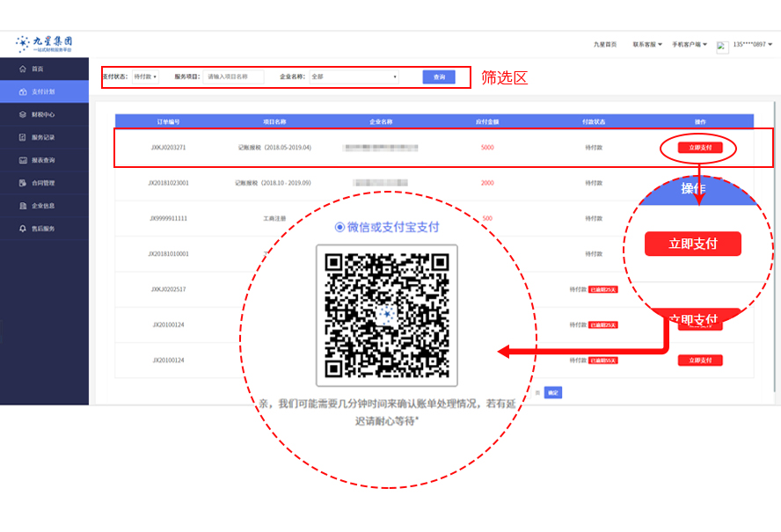Click the 项目名称 column header
This screenshot has height=532, width=781.
point(274,121)
